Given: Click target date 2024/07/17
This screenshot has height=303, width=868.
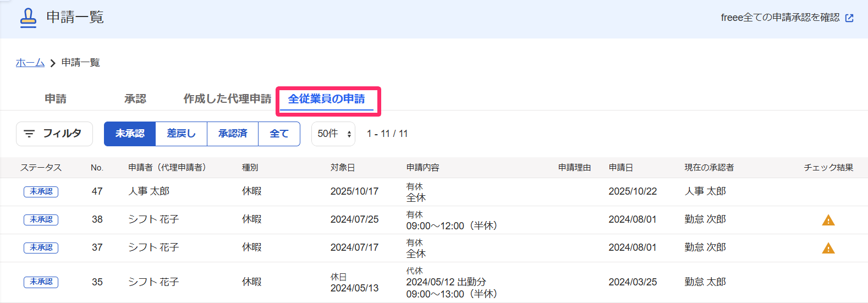Looking at the screenshot, I should point(354,247).
